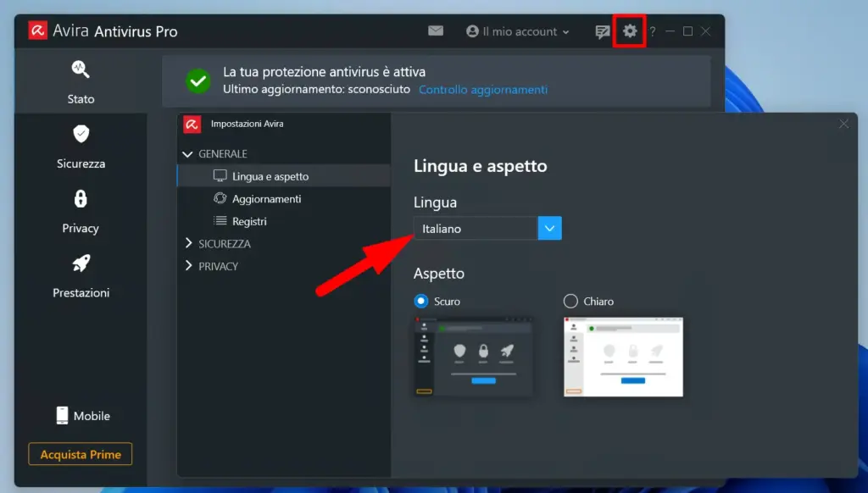This screenshot has height=493, width=868.
Task: Open the Il mio account dropdown
Action: 518,31
